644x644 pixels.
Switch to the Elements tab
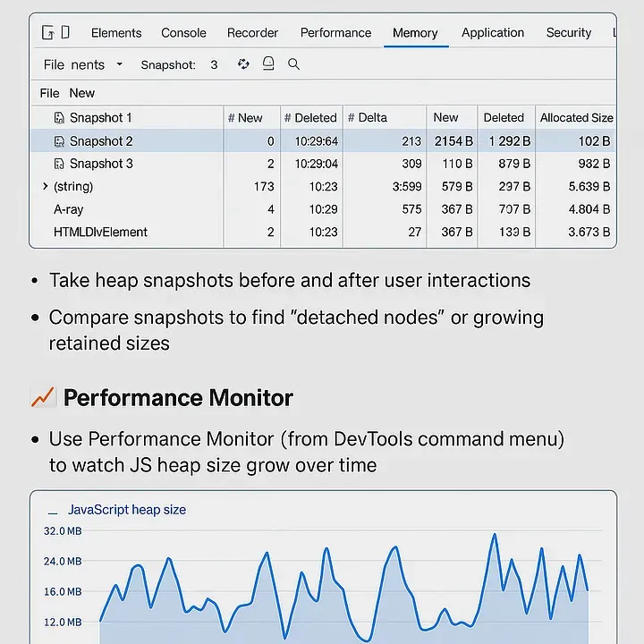point(116,33)
